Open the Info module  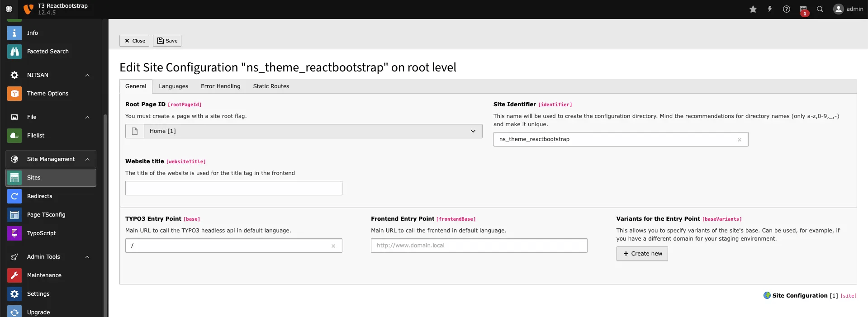51,33
